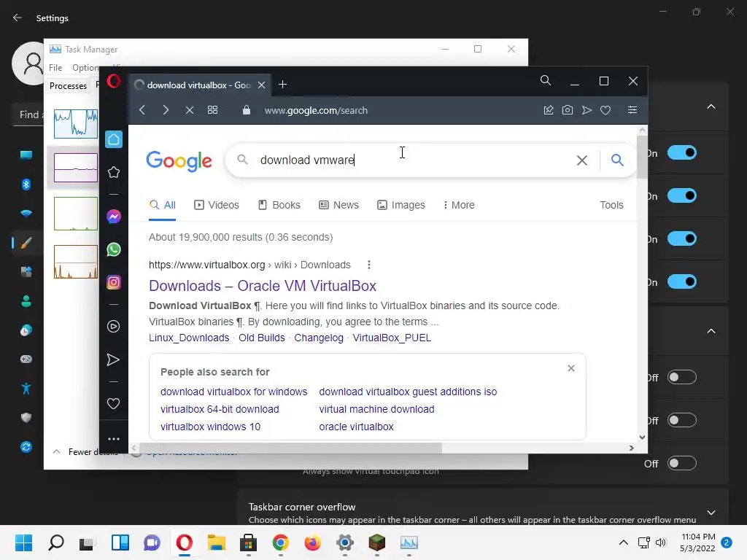747x560 pixels.
Task: Go to Opera Start Page home icon
Action: [x=113, y=139]
